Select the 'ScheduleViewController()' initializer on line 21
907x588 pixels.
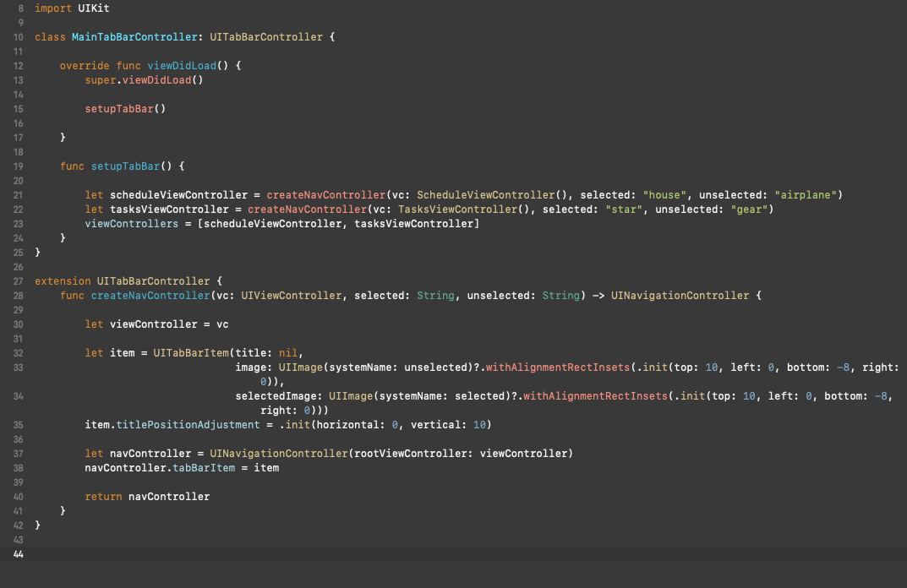[x=492, y=195]
